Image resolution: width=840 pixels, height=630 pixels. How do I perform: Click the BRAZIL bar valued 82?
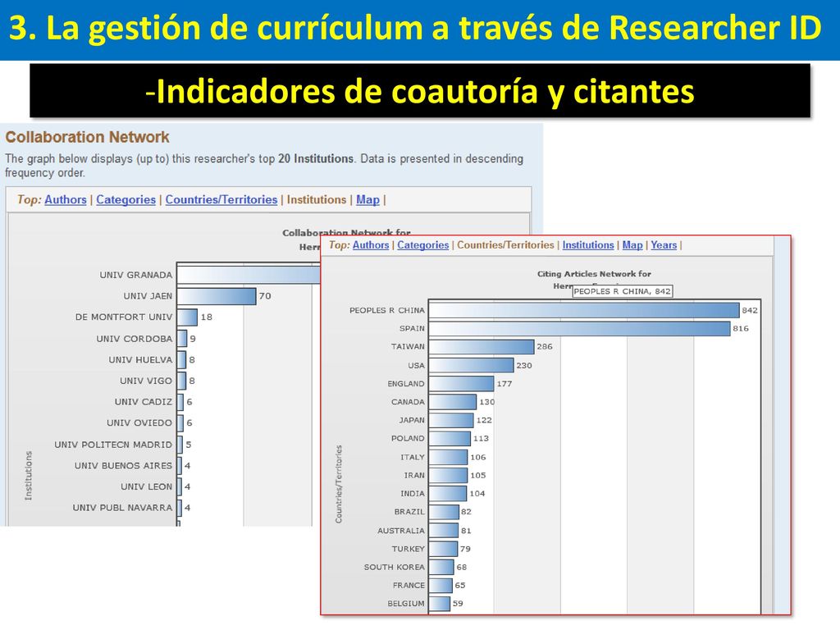[x=444, y=512]
